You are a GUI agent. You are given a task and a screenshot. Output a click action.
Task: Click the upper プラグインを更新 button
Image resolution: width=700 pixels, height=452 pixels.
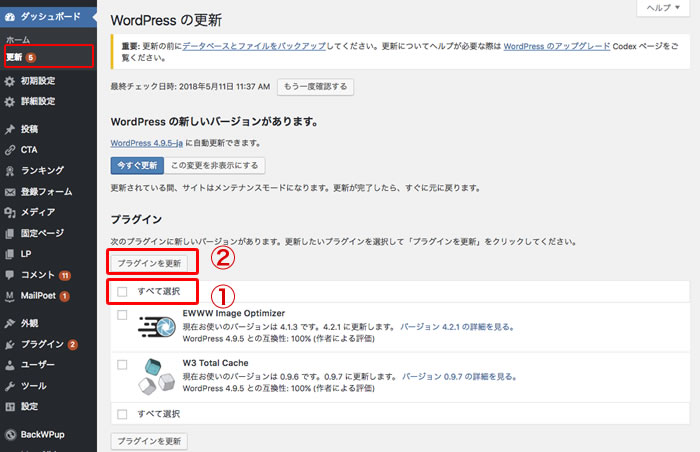pyautogui.click(x=148, y=262)
